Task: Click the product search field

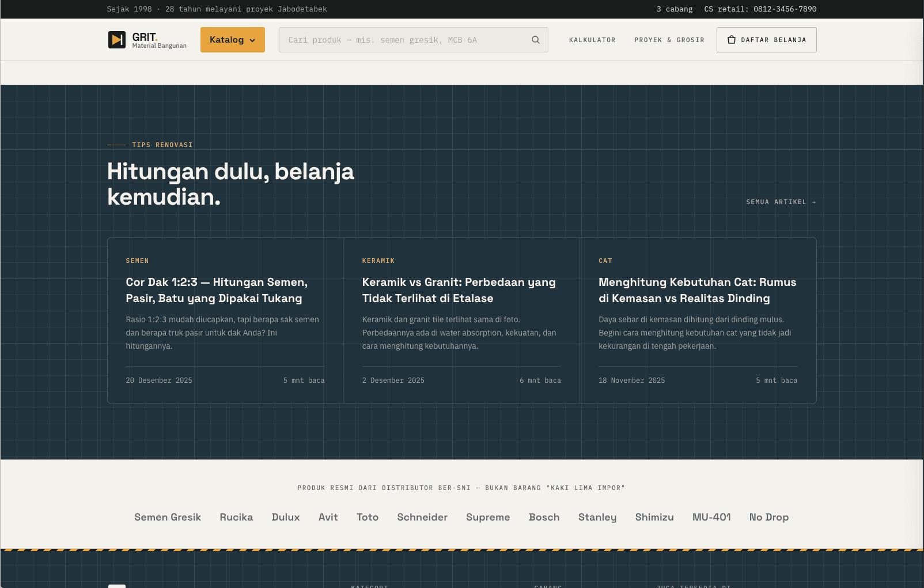Action: tap(414, 40)
